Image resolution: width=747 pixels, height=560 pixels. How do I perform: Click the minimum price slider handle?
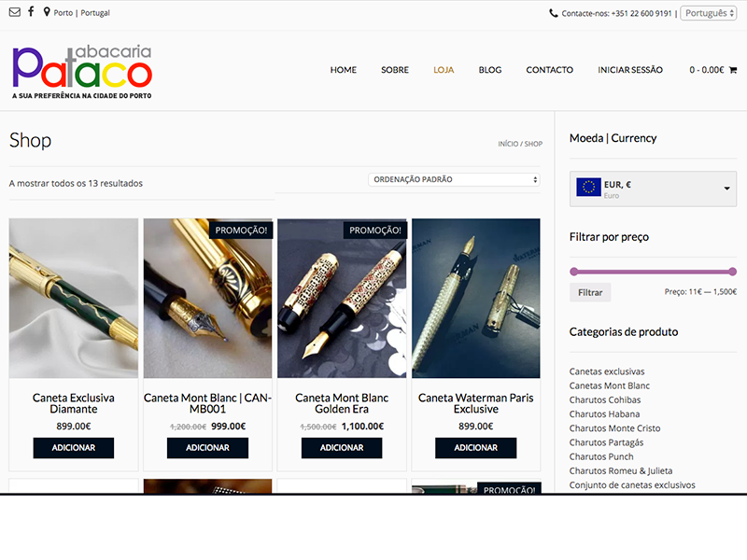point(574,272)
